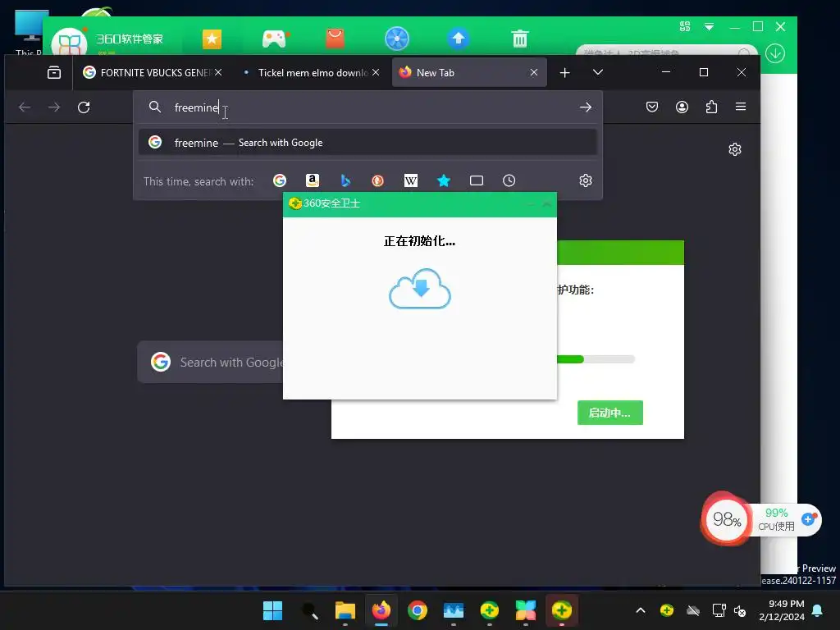Screen dimensions: 840x630
Task: Search this time with Bing icon
Action: (345, 180)
